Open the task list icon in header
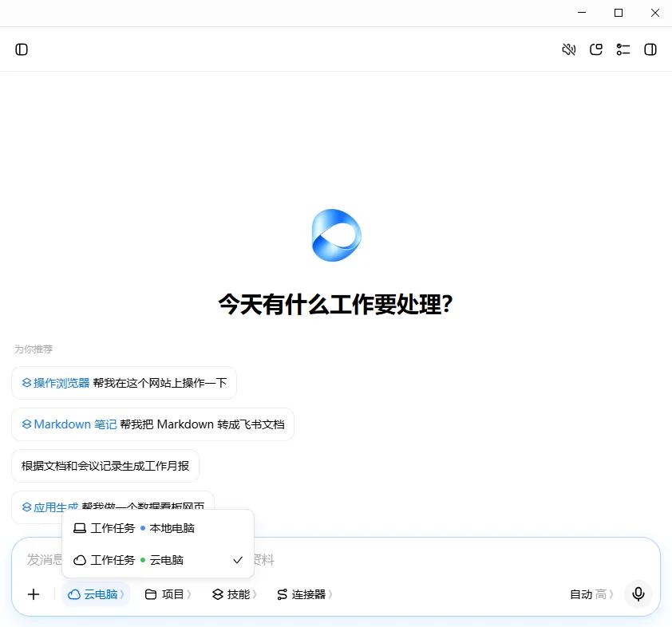Image resolution: width=672 pixels, height=627 pixels. pyautogui.click(x=623, y=49)
